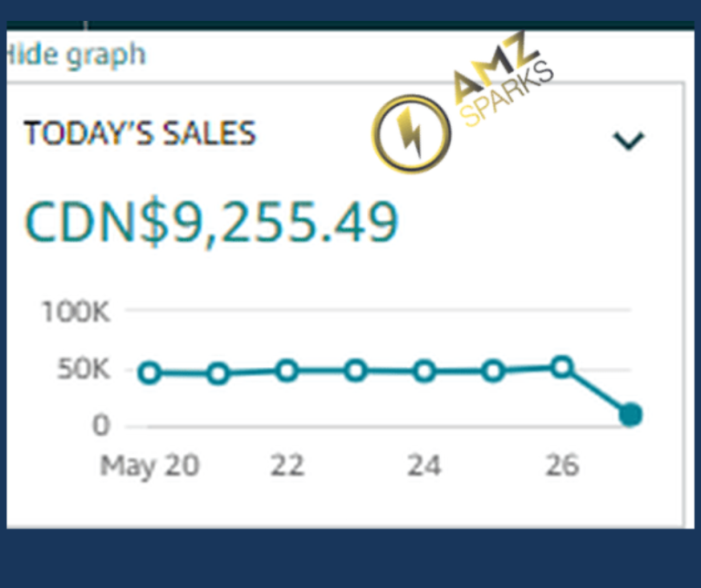Click the 100K y-axis label

[76, 312]
